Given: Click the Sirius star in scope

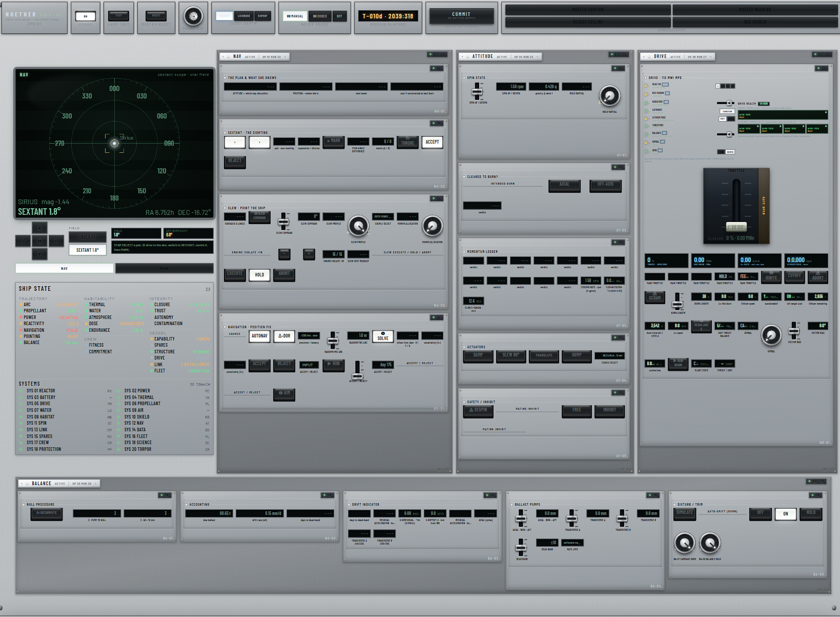Looking at the screenshot, I should (114, 144).
